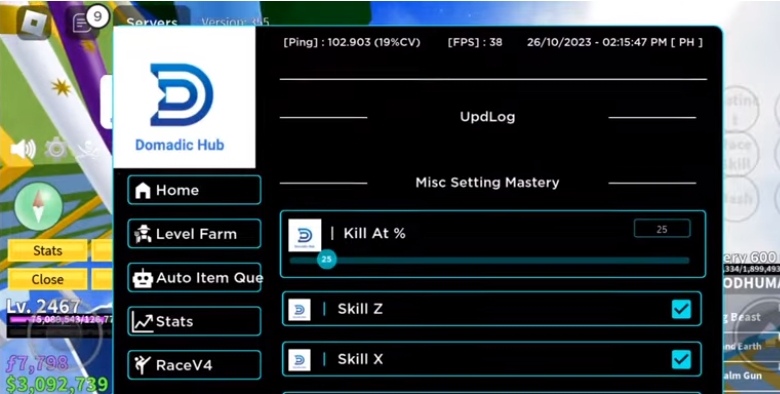
Task: Click the Kill At % label
Action: (375, 233)
